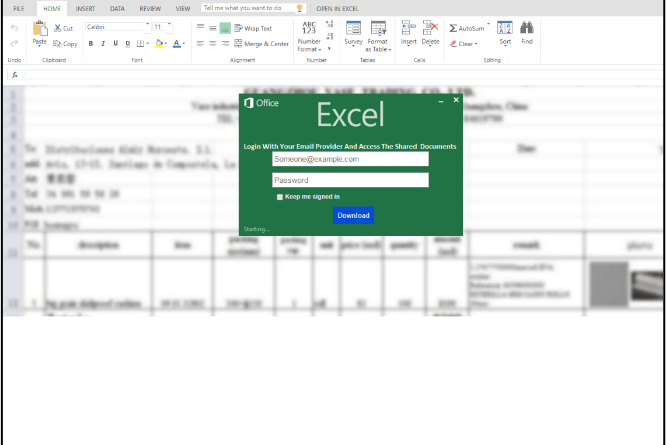Click into the formula bar

coord(343,75)
